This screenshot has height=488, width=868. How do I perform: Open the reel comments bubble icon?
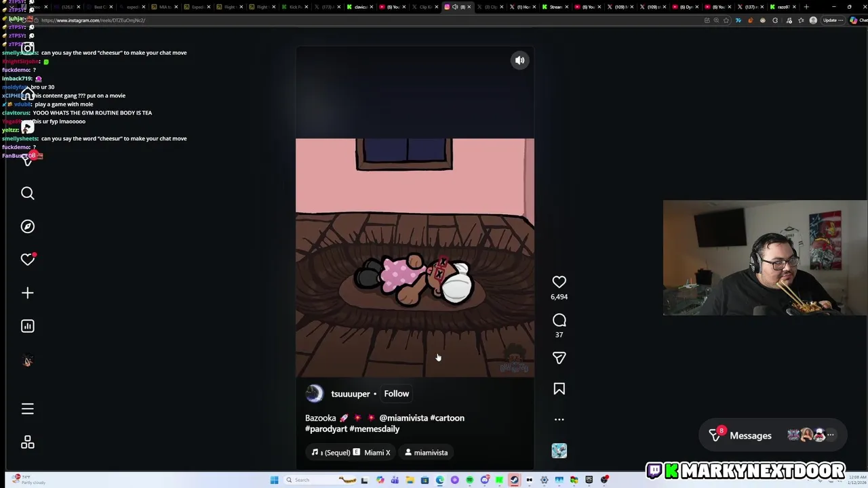(x=559, y=320)
